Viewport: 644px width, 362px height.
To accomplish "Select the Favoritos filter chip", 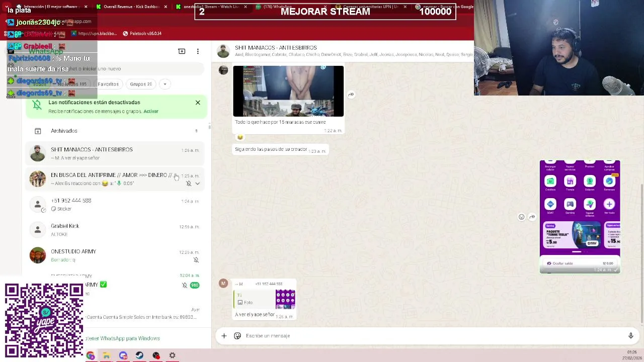I will [108, 84].
